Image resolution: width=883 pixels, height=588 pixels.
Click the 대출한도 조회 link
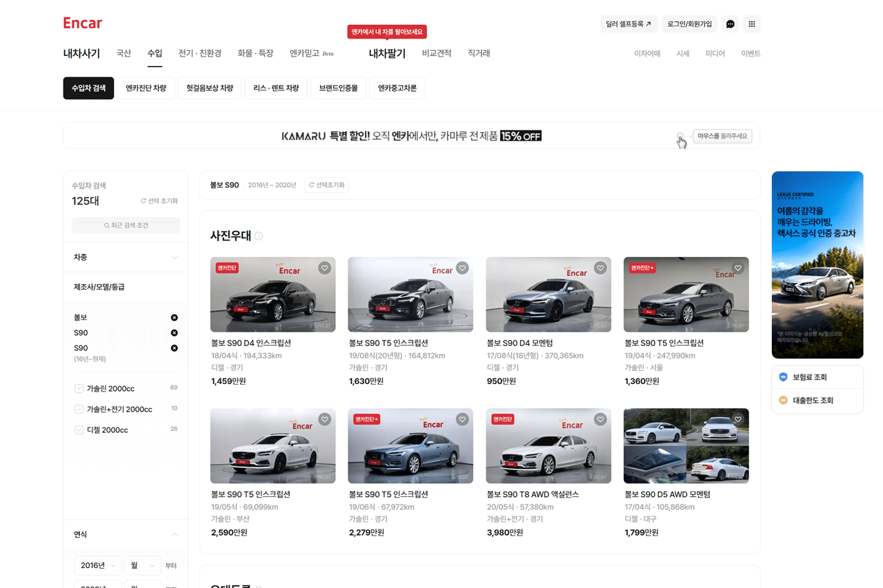[x=813, y=401]
